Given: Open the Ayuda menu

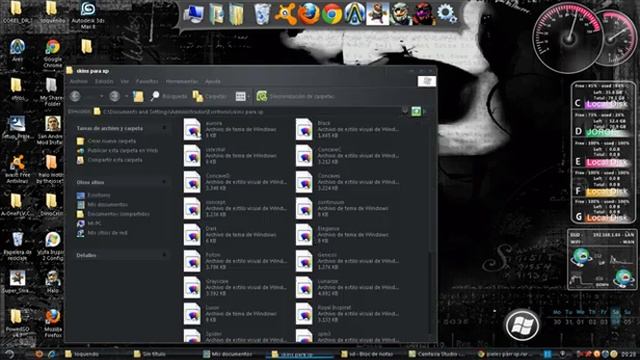Looking at the screenshot, I should pos(212,81).
